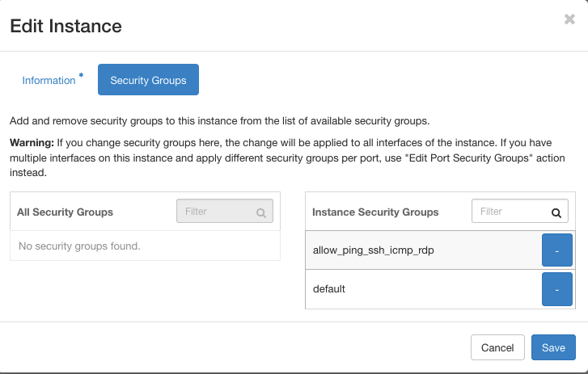Click the allow_ping_ssh_icmp_rdp group name
The height and width of the screenshot is (374, 588).
point(373,250)
